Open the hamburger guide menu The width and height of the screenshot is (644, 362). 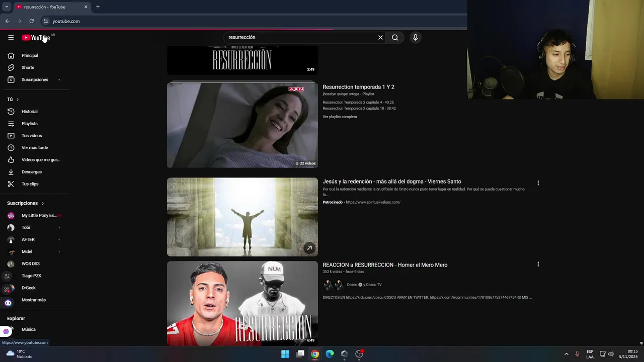tap(11, 38)
